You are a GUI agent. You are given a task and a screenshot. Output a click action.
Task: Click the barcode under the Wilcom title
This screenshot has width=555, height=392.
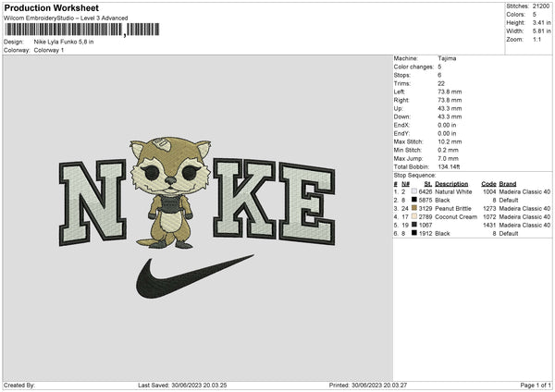pyautogui.click(x=81, y=30)
